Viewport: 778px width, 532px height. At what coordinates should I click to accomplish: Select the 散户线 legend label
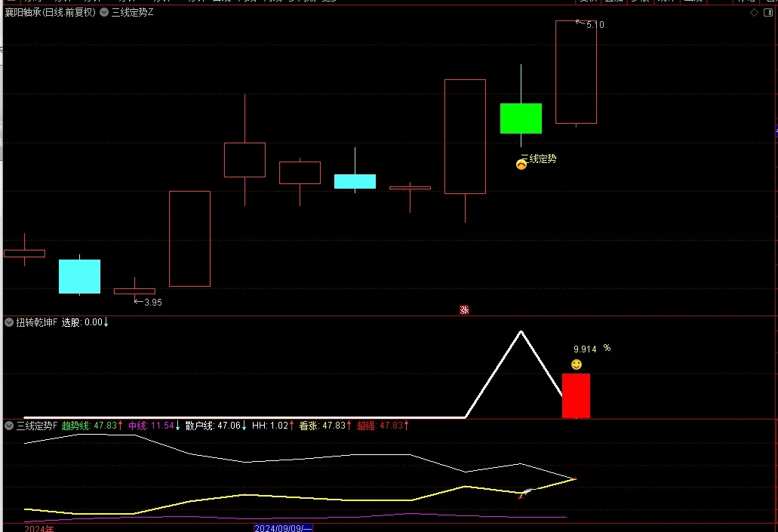pos(198,426)
